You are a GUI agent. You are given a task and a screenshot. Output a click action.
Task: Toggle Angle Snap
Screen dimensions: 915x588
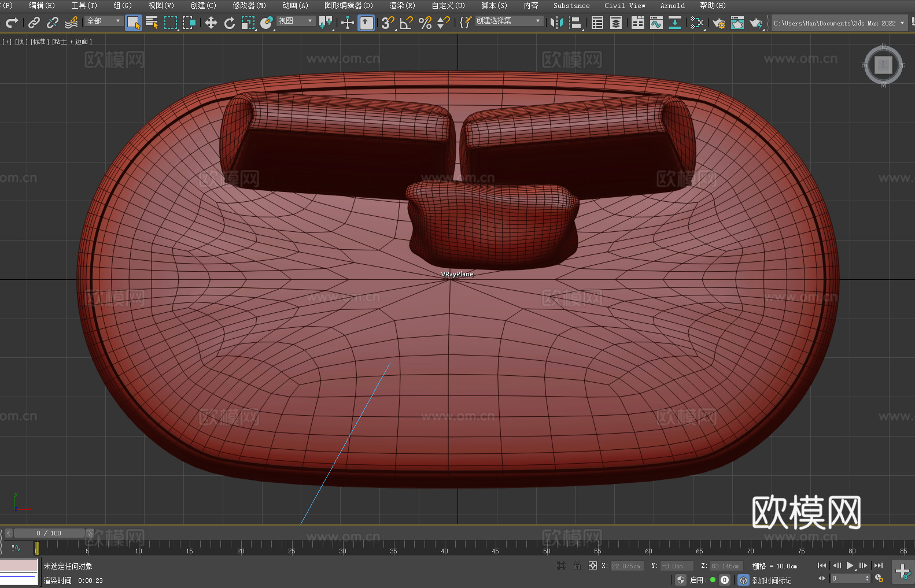click(x=407, y=23)
